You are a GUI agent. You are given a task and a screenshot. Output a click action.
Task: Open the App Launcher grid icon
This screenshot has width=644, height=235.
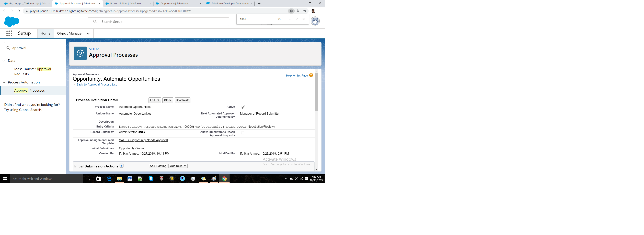[x=9, y=33]
